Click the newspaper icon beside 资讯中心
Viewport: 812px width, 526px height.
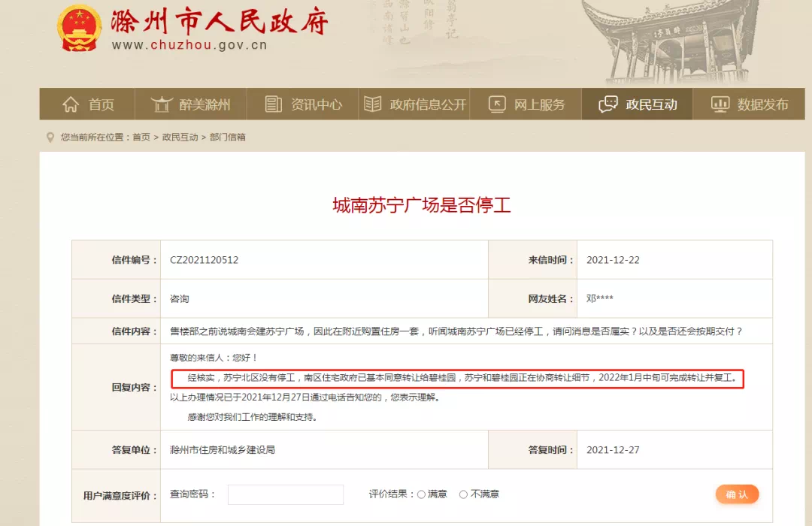274,104
